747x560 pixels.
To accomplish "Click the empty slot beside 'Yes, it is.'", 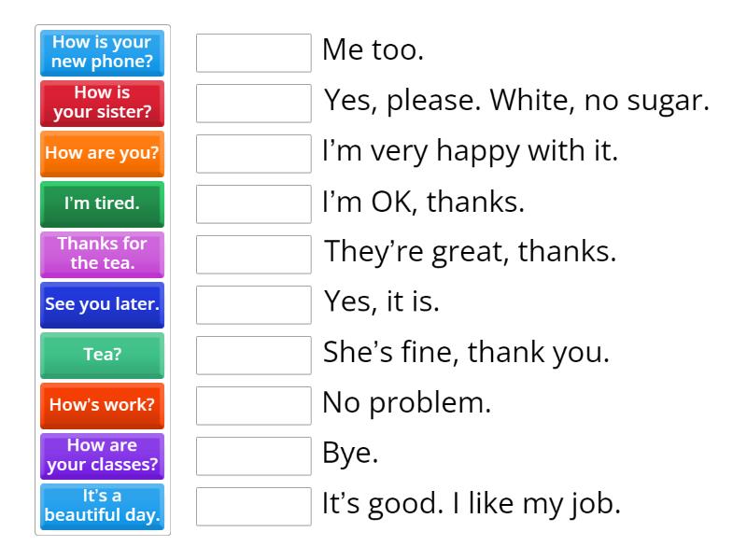I will (x=254, y=305).
